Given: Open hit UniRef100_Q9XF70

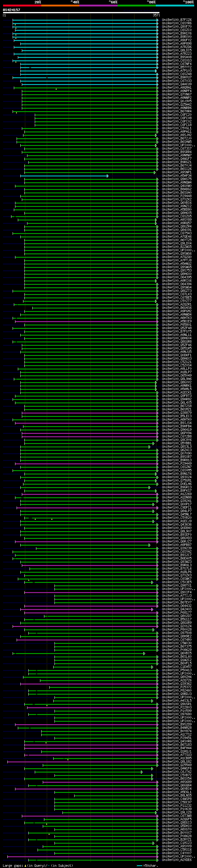Looking at the screenshot, I should (177, 26).
